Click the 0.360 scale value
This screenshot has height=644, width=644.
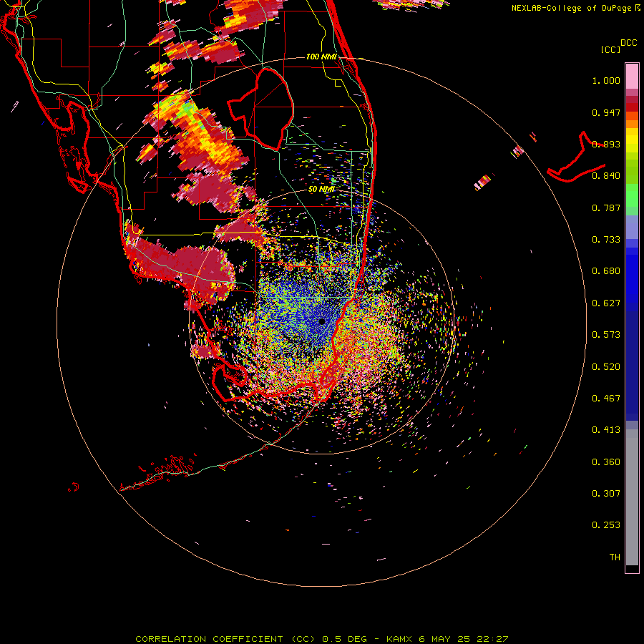click(x=606, y=462)
